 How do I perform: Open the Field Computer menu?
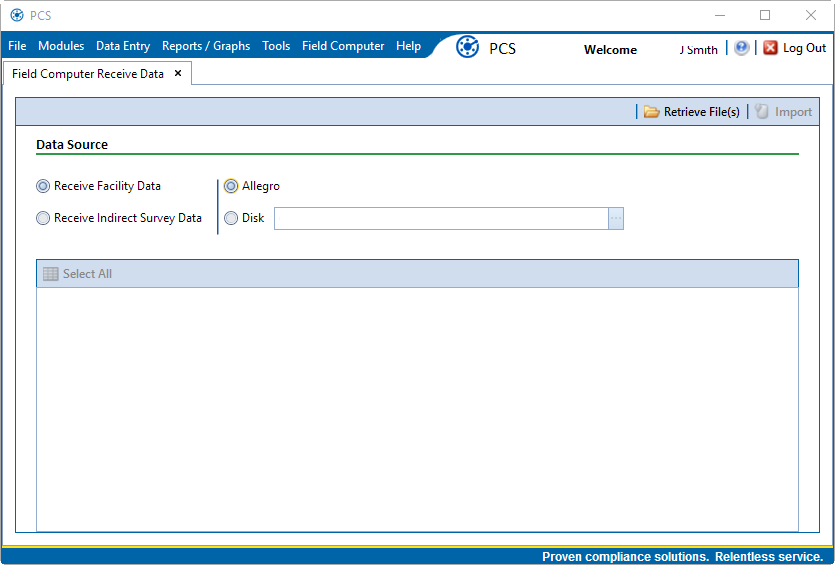343,46
